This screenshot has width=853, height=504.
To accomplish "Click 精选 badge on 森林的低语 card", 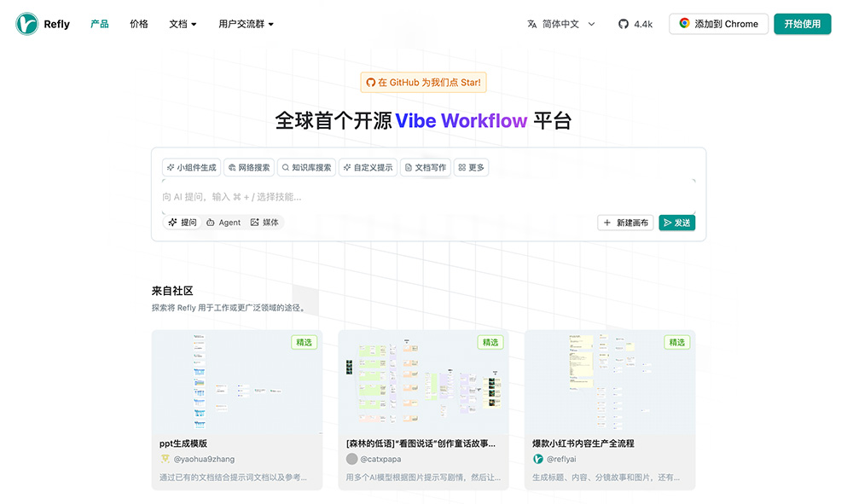I will [x=490, y=342].
